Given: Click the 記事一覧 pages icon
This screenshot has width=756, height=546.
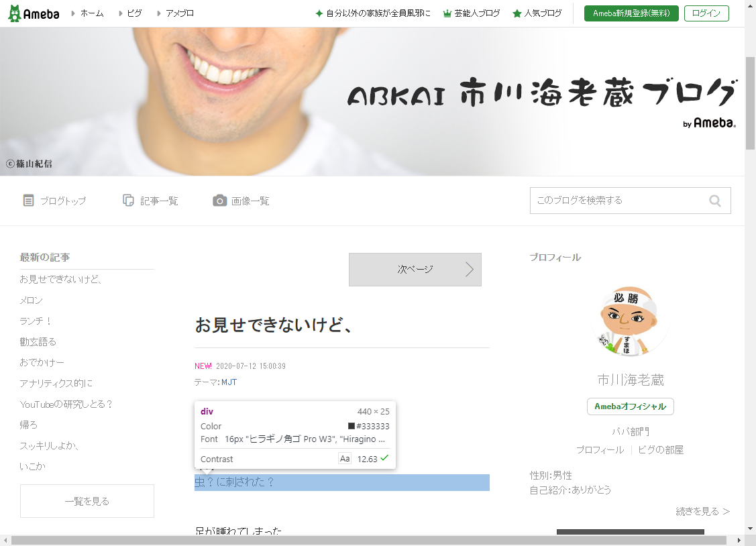Looking at the screenshot, I should [x=128, y=201].
